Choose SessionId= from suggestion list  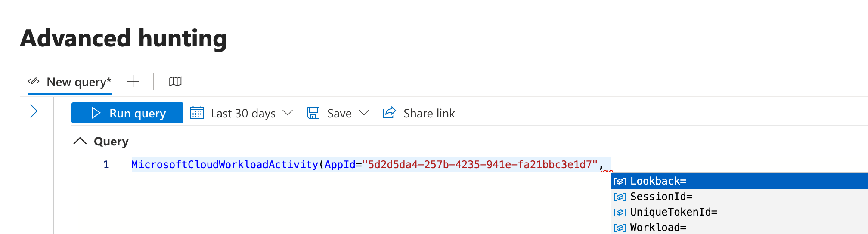tap(661, 197)
